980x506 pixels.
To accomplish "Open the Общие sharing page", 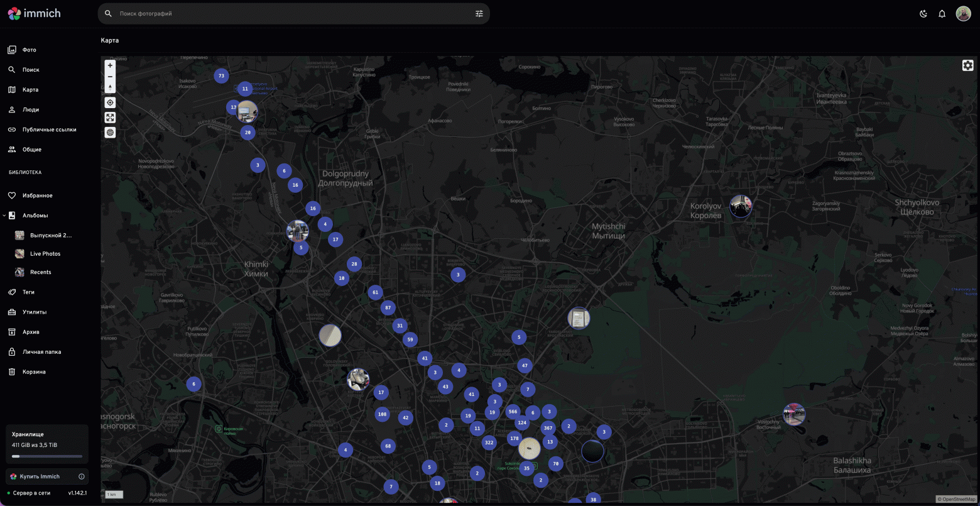I will pyautogui.click(x=47, y=150).
